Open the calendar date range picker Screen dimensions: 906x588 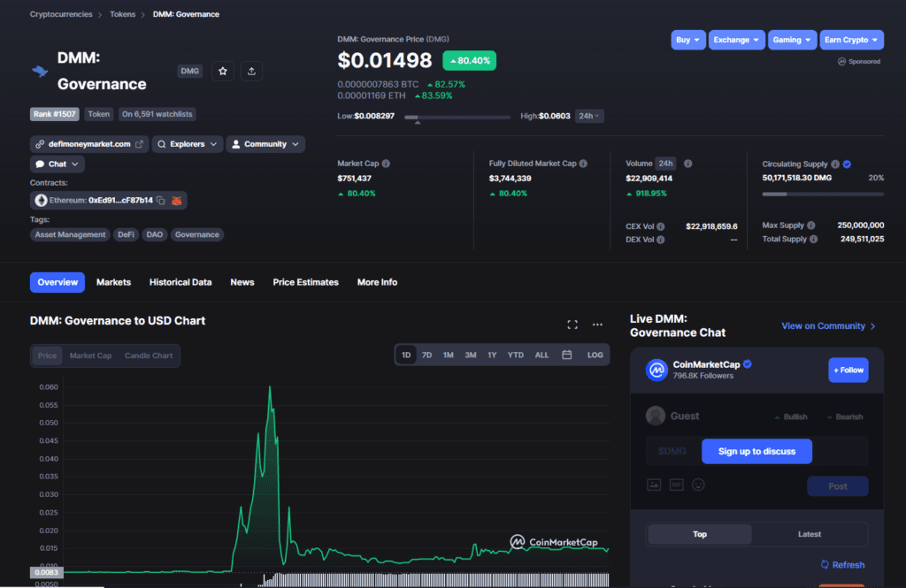567,355
